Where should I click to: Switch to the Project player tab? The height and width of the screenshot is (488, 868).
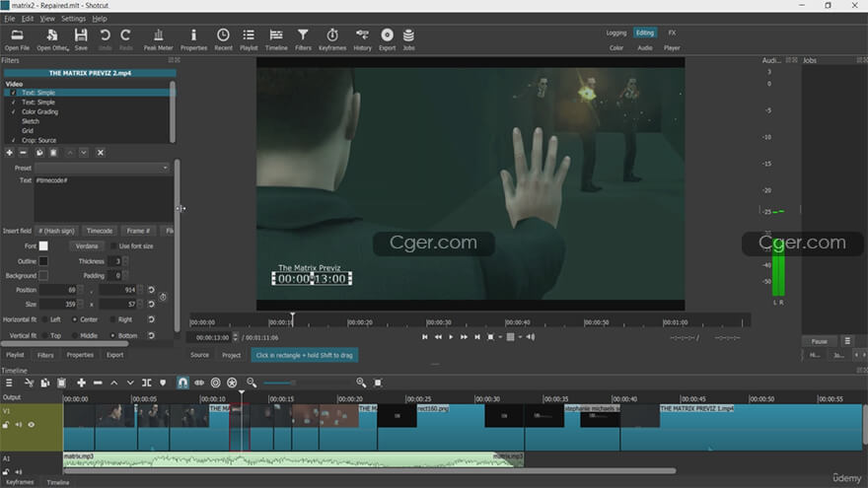point(232,355)
